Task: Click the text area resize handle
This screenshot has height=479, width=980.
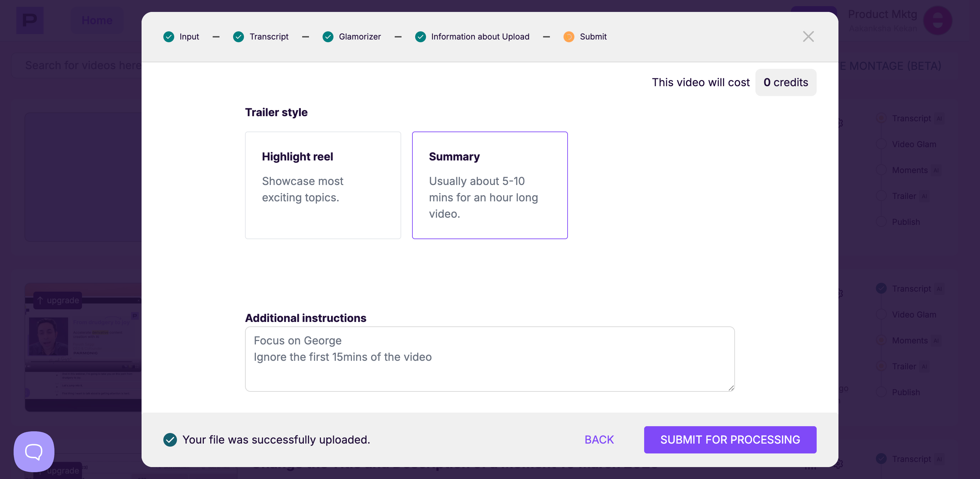Action: (x=731, y=388)
